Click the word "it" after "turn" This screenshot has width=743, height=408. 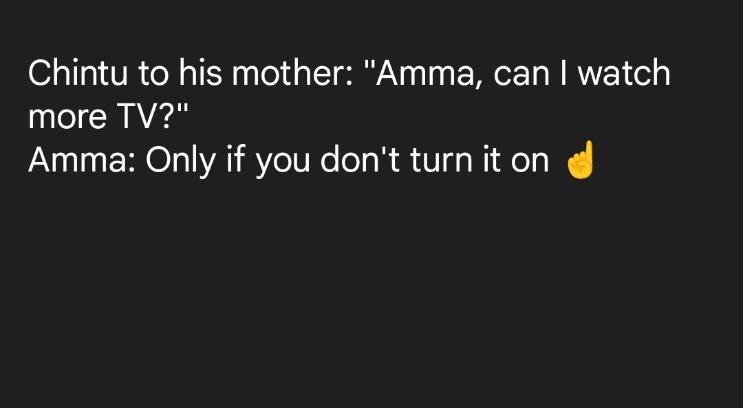491,162
